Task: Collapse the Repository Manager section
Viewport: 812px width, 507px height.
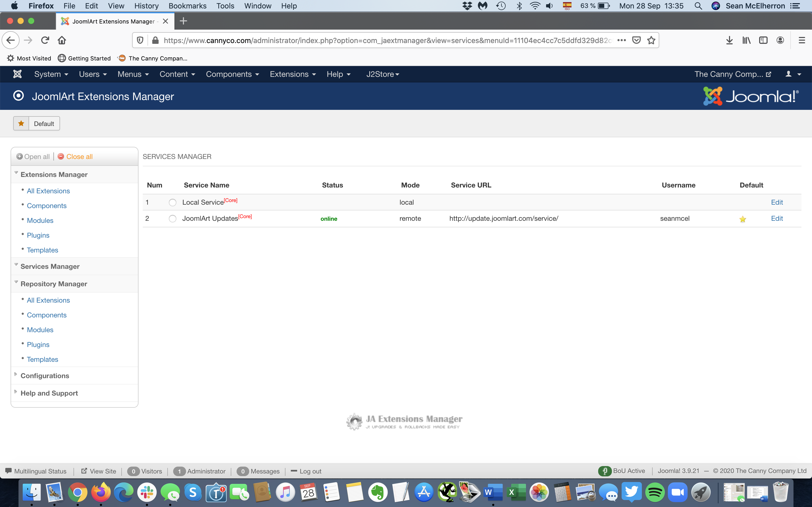Action: pyautogui.click(x=54, y=284)
